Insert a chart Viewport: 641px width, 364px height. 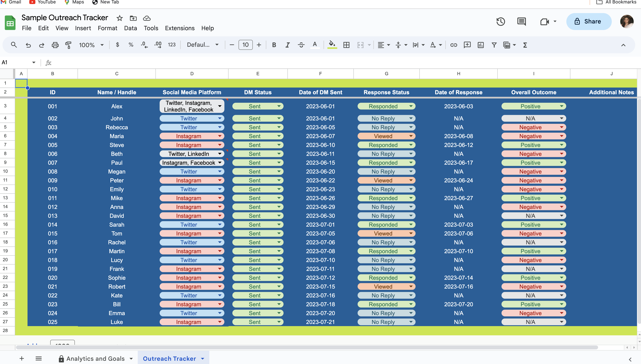(481, 45)
